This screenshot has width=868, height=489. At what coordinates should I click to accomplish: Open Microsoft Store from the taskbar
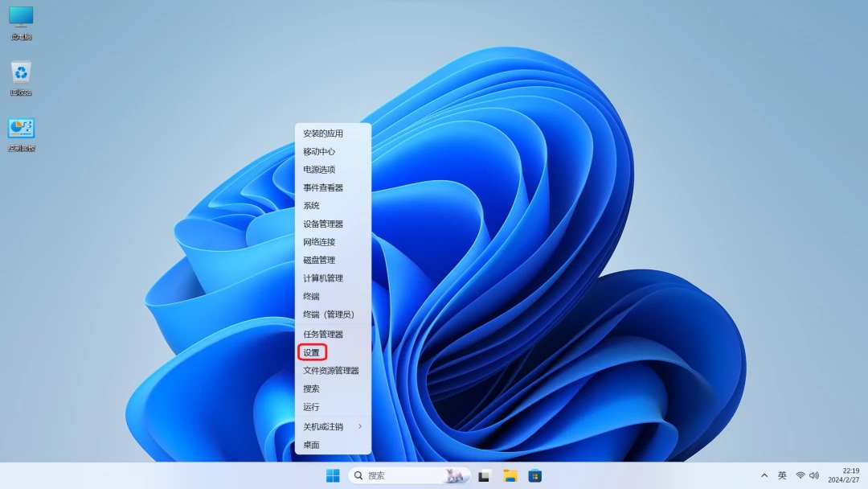coord(534,475)
